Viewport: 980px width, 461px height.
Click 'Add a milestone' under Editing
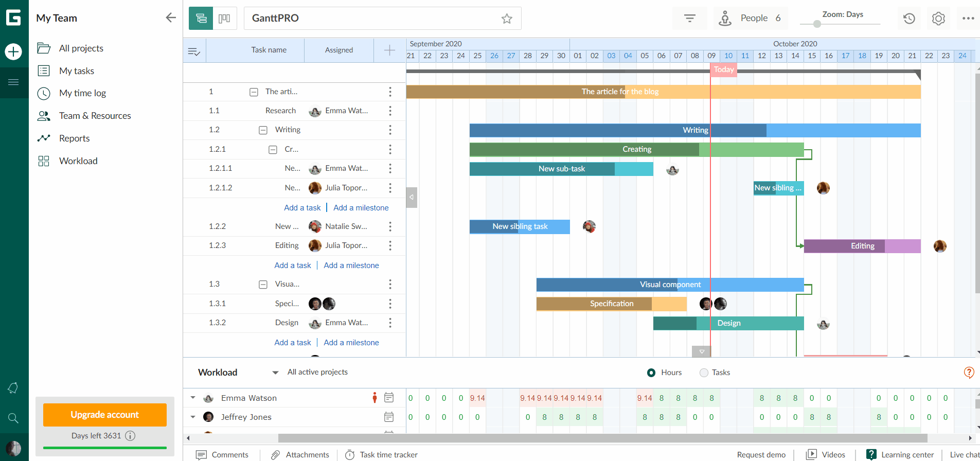[351, 265]
